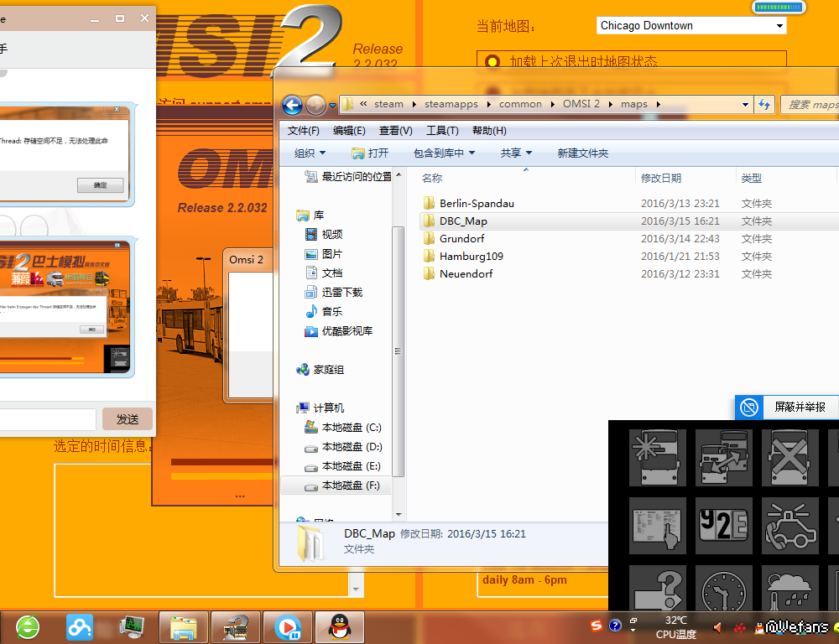Expand the 组织 (Organize) toolbar dropdown
The width and height of the screenshot is (839, 644).
tap(310, 153)
